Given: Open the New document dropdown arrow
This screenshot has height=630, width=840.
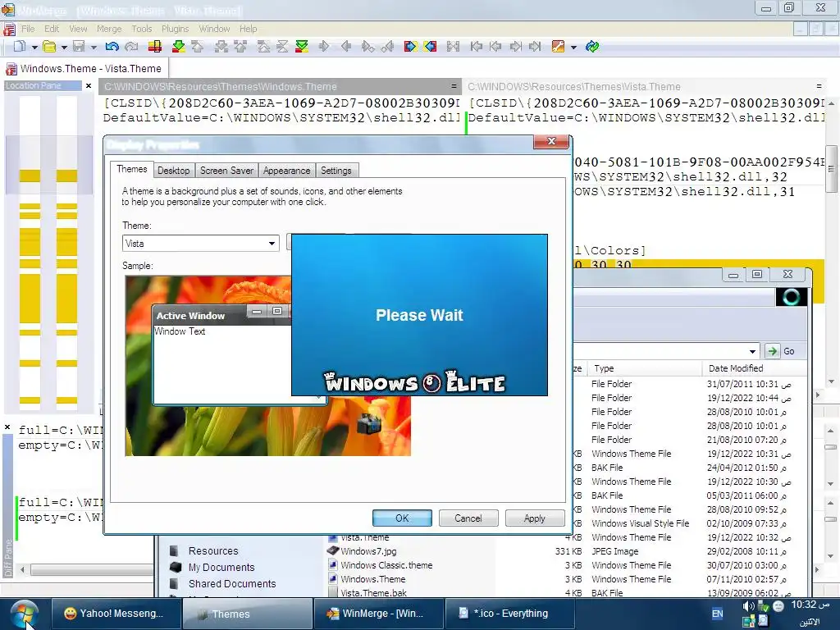Looking at the screenshot, I should coord(34,47).
